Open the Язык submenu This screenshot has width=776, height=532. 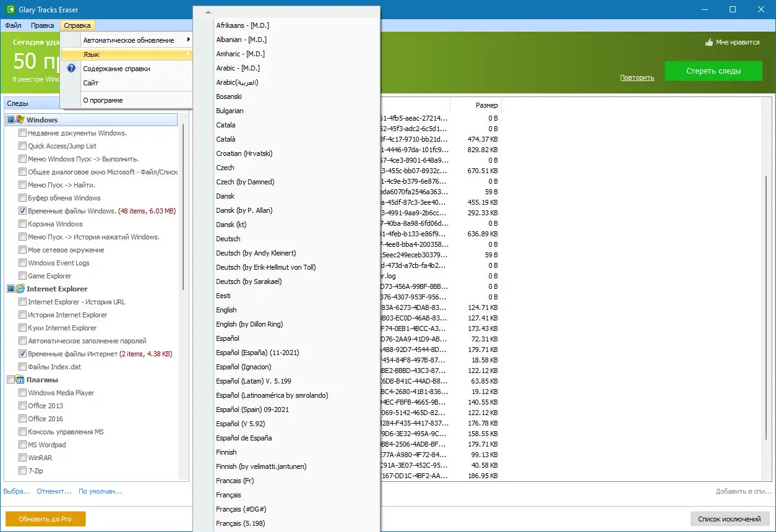[127, 54]
